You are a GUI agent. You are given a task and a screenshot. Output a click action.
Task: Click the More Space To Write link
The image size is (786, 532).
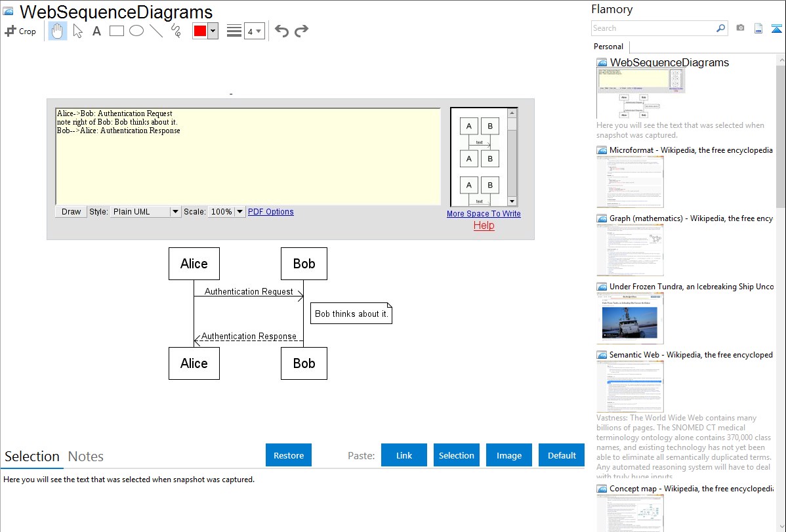coord(484,214)
